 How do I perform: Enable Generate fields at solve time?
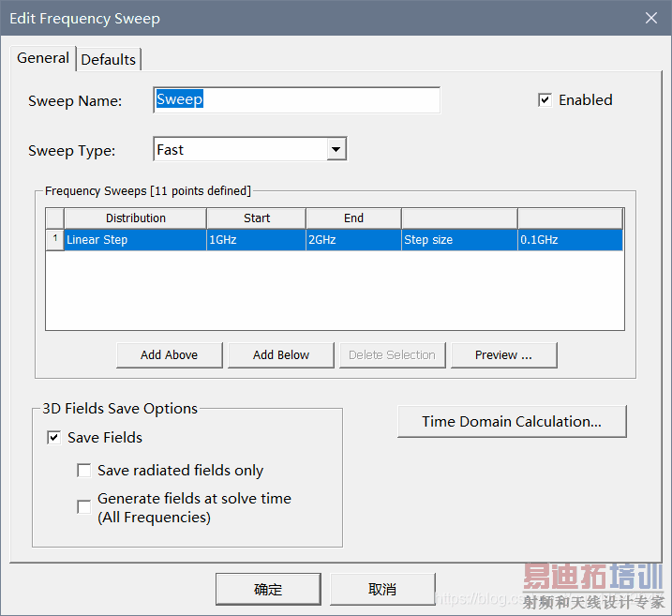click(x=84, y=506)
